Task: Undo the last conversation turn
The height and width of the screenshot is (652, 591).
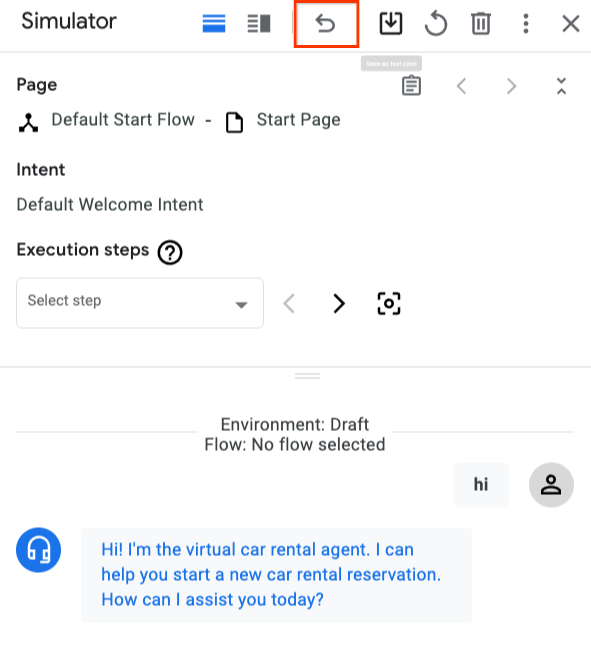Action: pyautogui.click(x=325, y=23)
